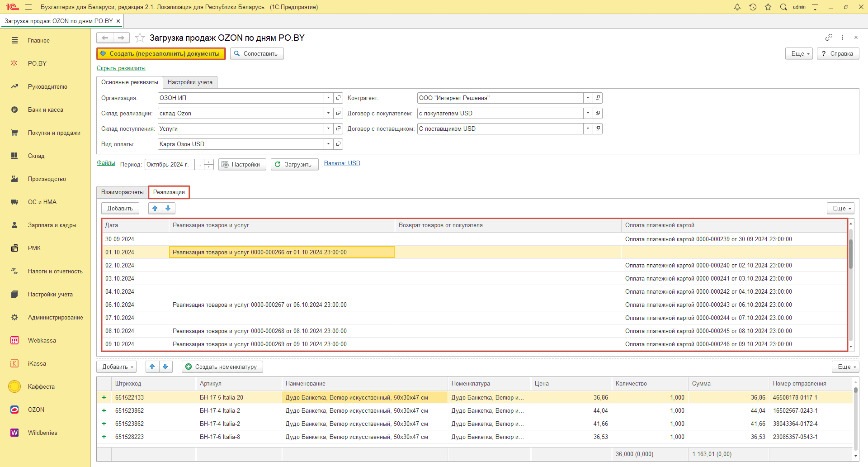
Task: Open lower Добавить dropdown button
Action: click(x=117, y=367)
